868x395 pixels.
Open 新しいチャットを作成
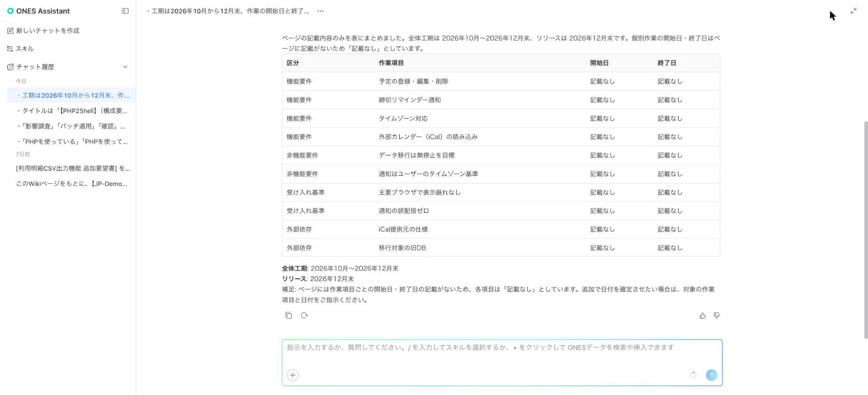[43, 30]
